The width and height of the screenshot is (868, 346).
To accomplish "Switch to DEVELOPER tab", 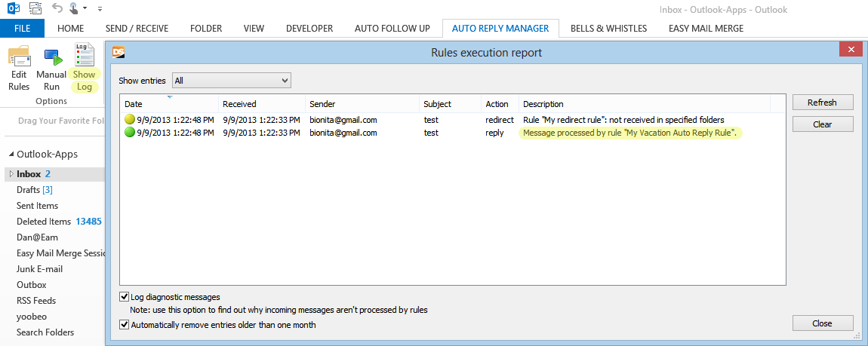I will 309,28.
